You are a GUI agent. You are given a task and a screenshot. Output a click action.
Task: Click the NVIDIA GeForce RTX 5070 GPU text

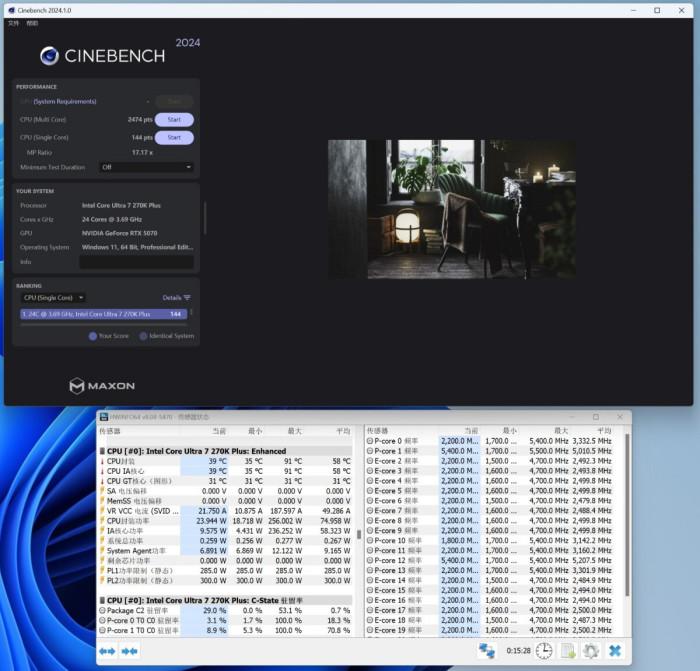click(x=119, y=233)
